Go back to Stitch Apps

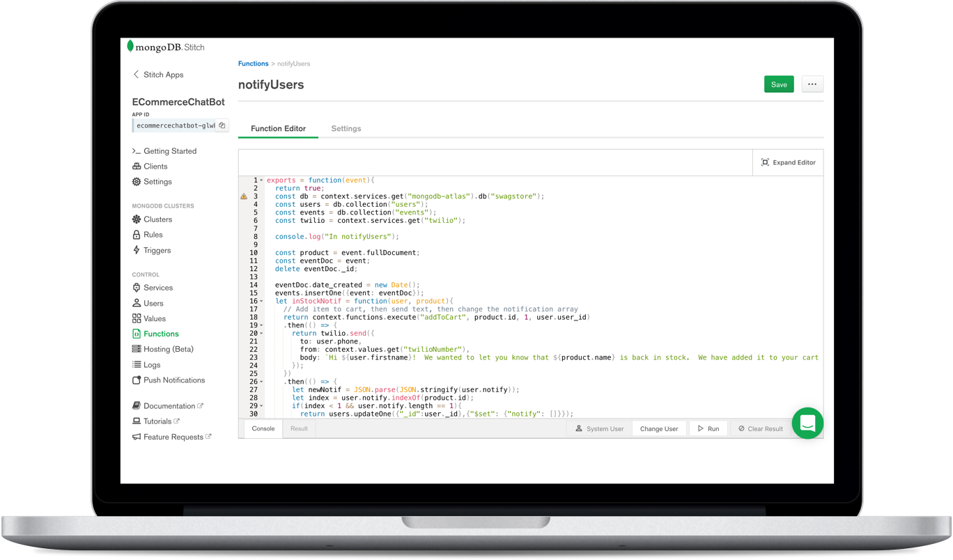pyautogui.click(x=158, y=75)
